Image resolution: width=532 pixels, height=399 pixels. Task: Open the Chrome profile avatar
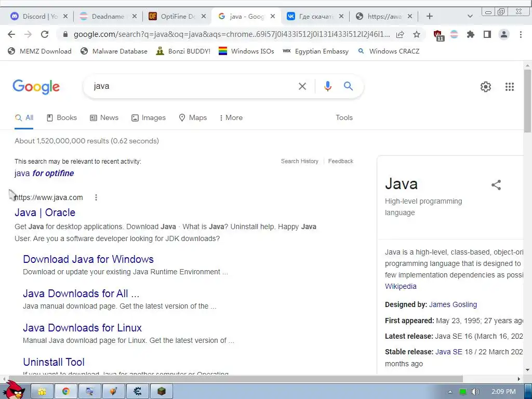point(504,34)
